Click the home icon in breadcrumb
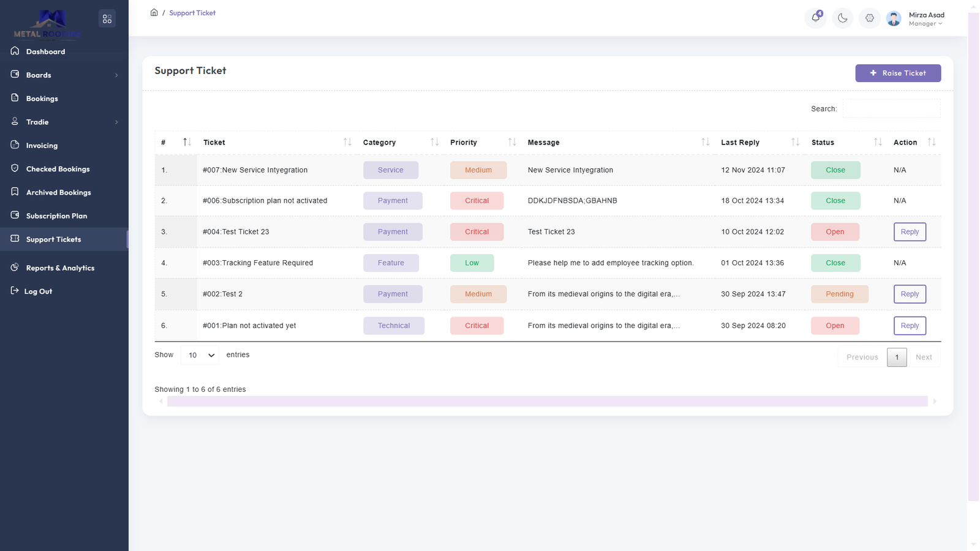Image resolution: width=980 pixels, height=551 pixels. pos(154,13)
